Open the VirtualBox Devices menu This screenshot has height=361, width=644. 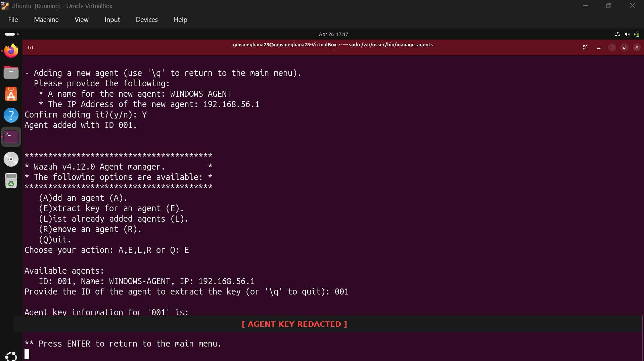[147, 19]
